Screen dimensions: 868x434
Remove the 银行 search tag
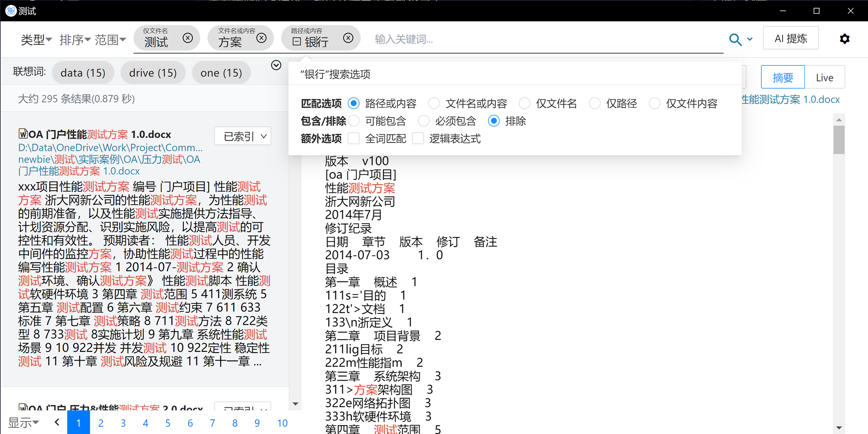click(348, 38)
